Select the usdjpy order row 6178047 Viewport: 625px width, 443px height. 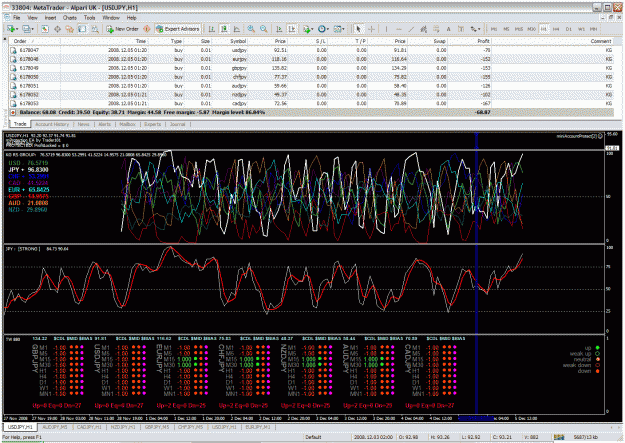[311, 50]
